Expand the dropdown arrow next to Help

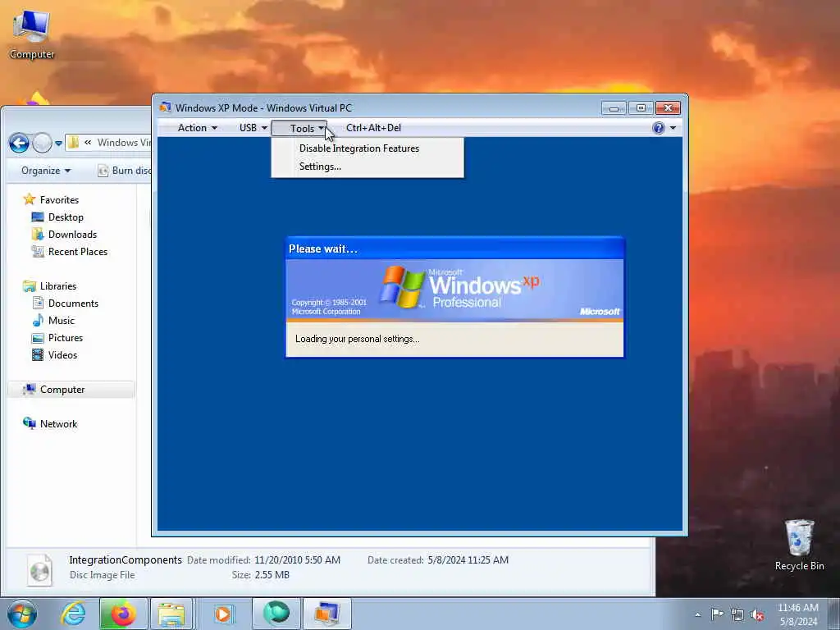(x=673, y=128)
